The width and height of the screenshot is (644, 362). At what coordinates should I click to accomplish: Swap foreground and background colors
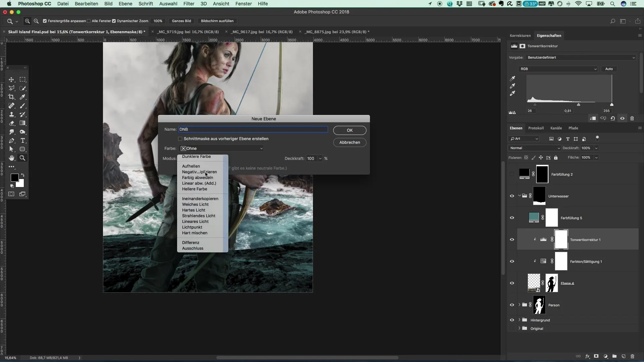23,175
